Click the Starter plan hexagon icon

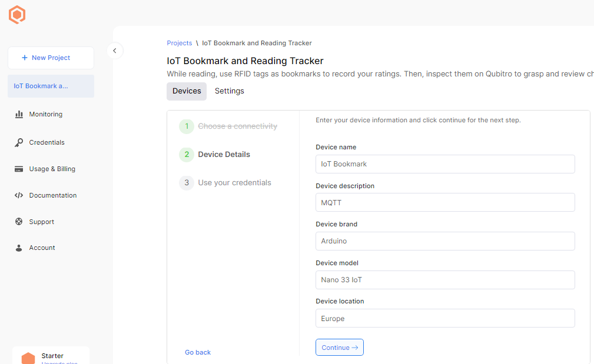(28, 358)
